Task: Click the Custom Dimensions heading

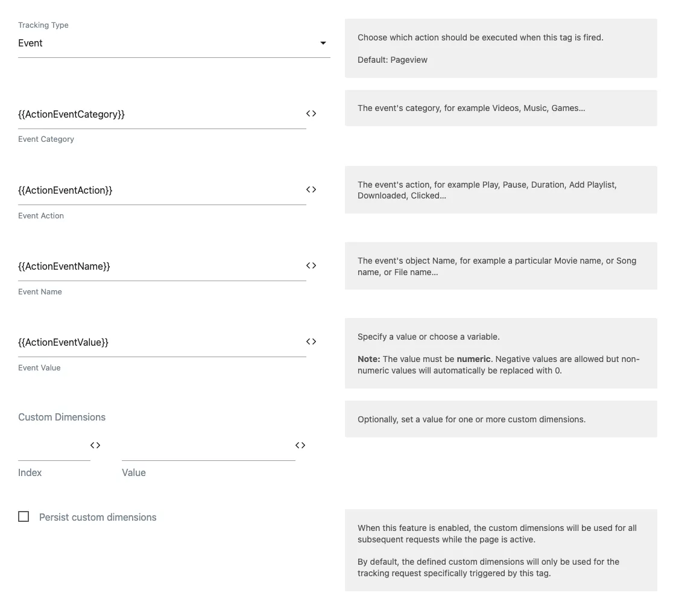Action: tap(62, 417)
